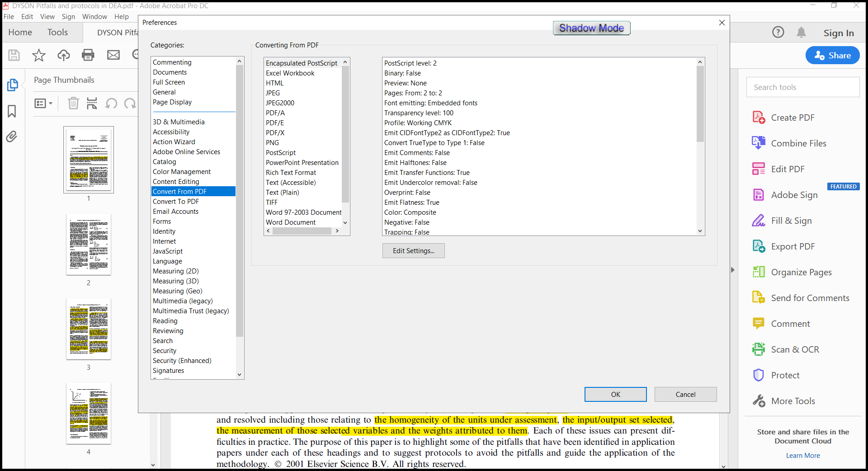Viewport: 868px width, 471px height.
Task: Open the thumbnail options dropdown menu
Action: [43, 104]
